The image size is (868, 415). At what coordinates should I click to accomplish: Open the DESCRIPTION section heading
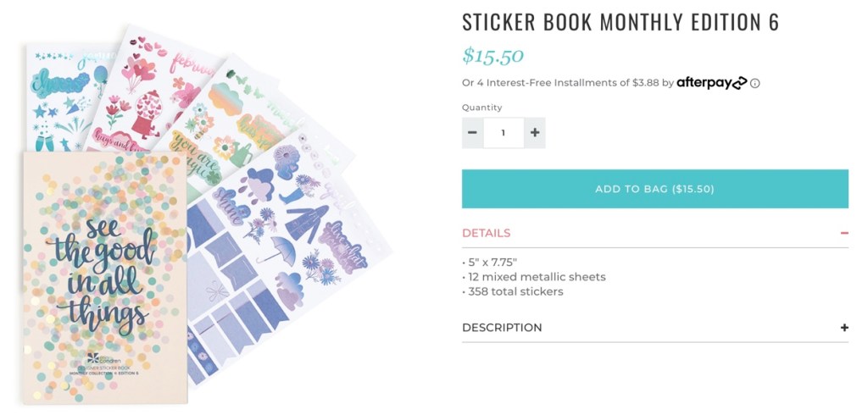502,328
